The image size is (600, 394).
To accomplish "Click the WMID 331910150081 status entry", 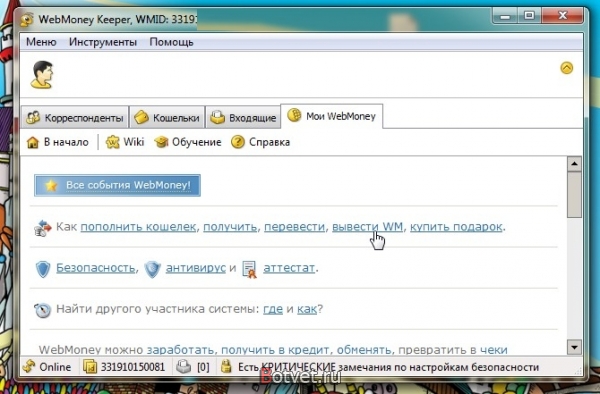I will click(x=124, y=367).
